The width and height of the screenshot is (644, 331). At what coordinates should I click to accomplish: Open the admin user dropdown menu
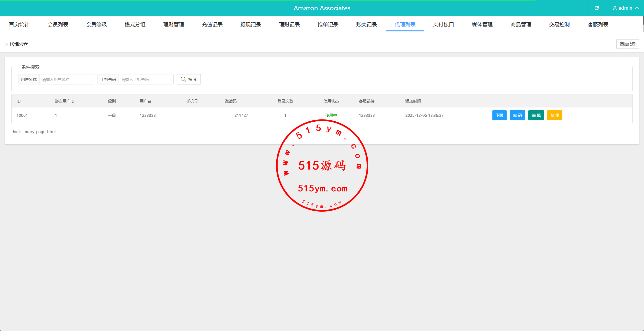(625, 8)
